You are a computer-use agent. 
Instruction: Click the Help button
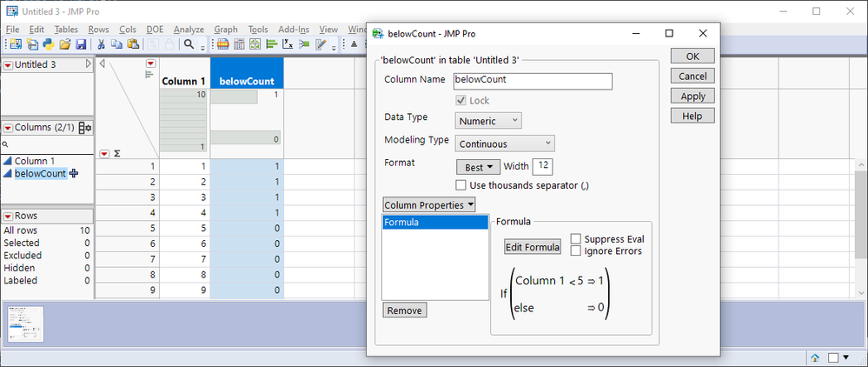point(692,116)
